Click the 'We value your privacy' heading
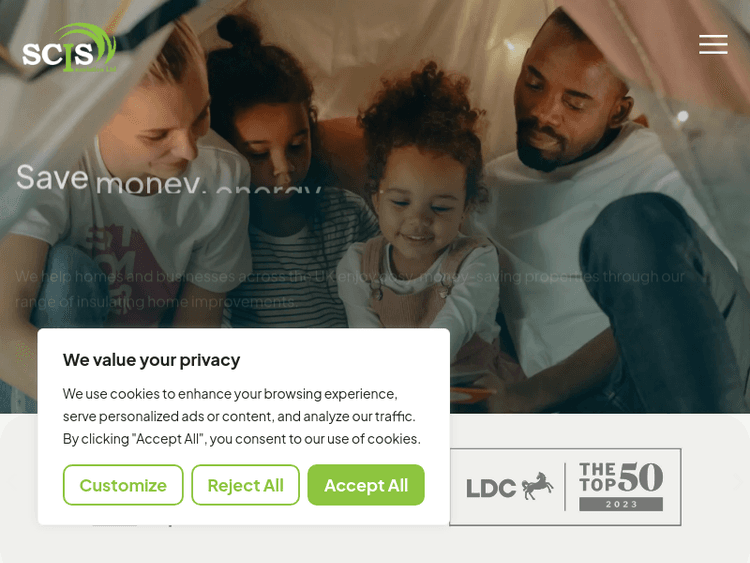Viewport: 750px width, 563px height. point(151,360)
